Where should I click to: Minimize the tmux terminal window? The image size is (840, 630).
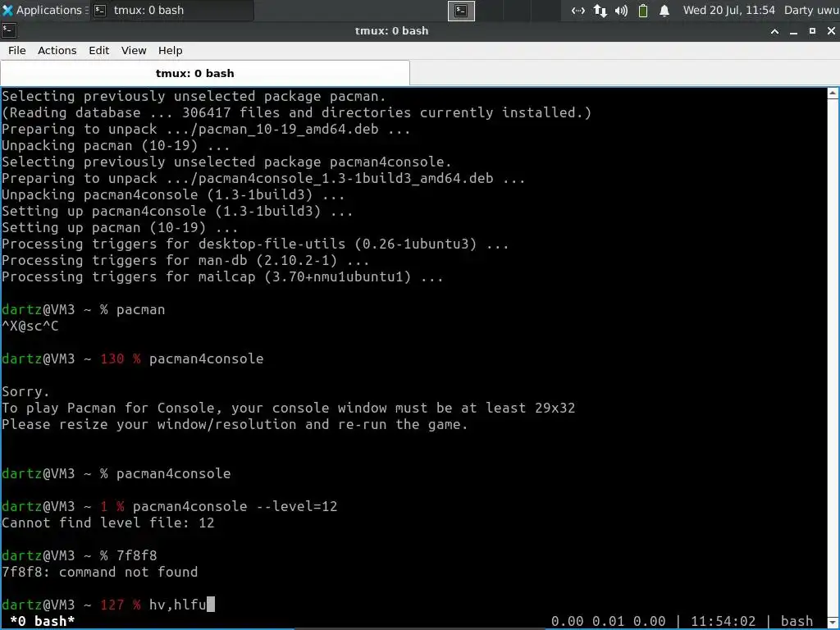[793, 31]
